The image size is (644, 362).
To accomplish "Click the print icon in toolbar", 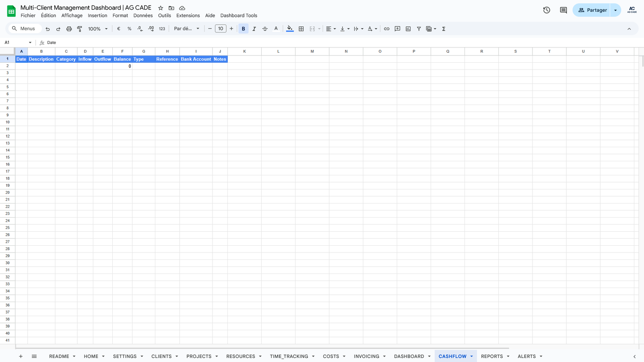I will click(69, 29).
